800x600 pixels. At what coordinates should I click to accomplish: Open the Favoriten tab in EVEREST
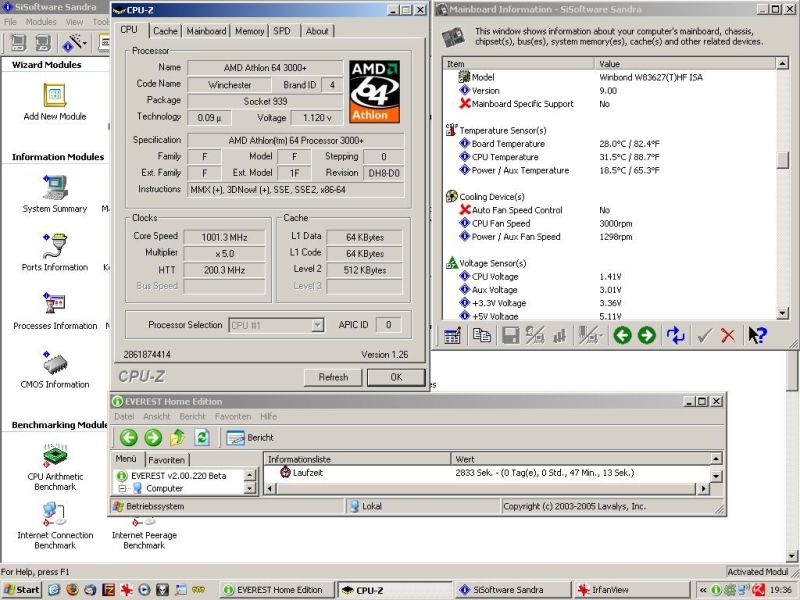166,460
